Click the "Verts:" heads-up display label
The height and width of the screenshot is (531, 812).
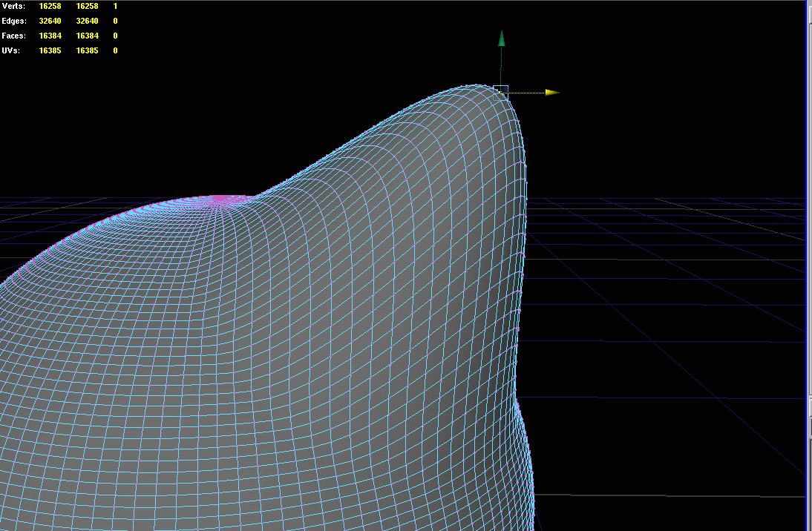[x=13, y=6]
